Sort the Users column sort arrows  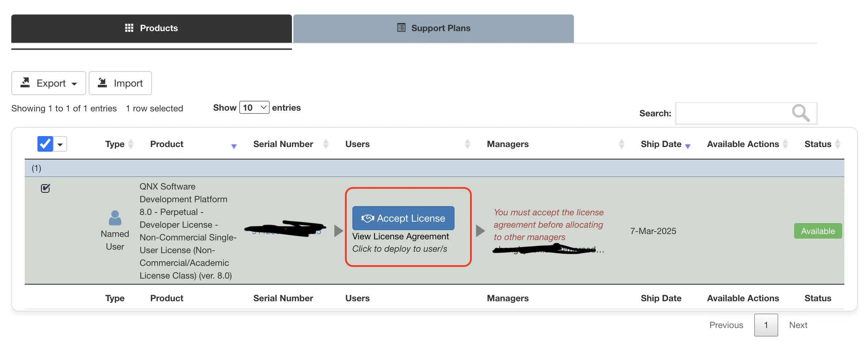point(467,144)
